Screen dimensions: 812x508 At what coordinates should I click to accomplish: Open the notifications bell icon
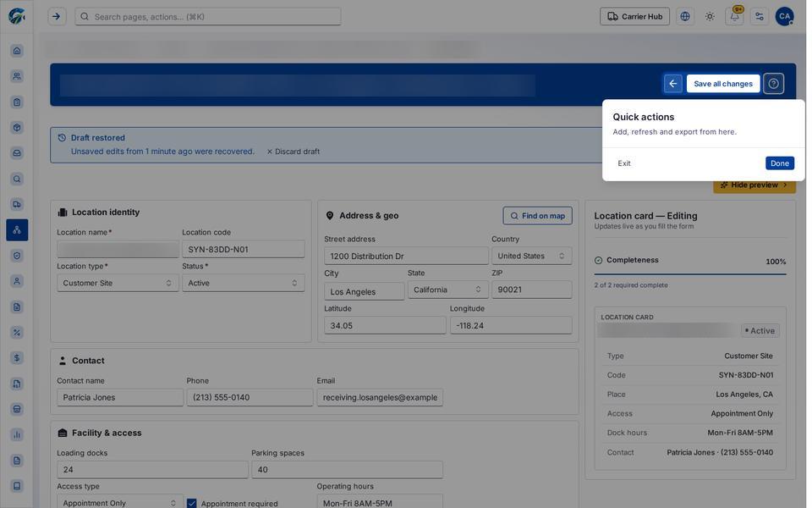734,17
